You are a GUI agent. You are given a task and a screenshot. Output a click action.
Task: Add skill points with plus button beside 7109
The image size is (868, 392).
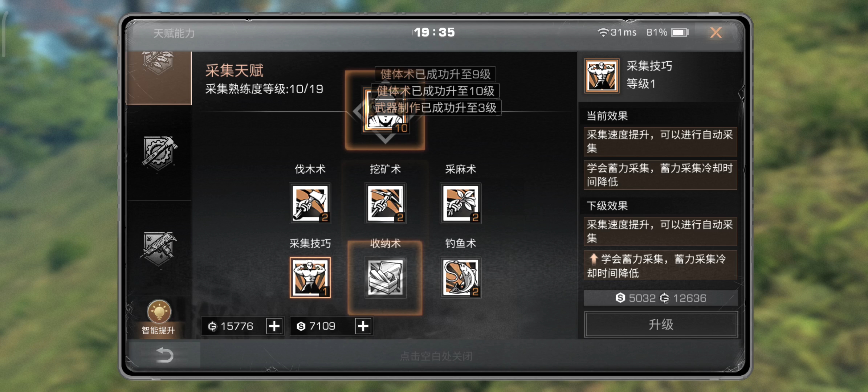pyautogui.click(x=363, y=326)
